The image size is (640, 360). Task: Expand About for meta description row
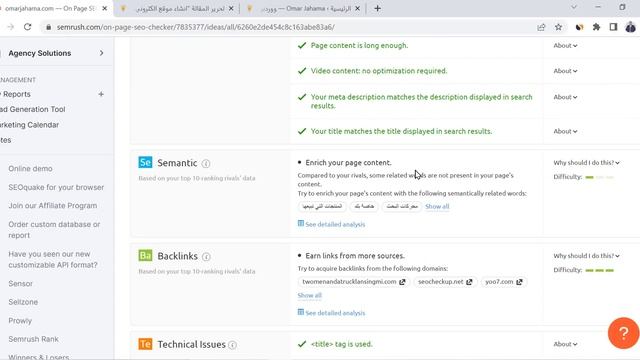(565, 97)
